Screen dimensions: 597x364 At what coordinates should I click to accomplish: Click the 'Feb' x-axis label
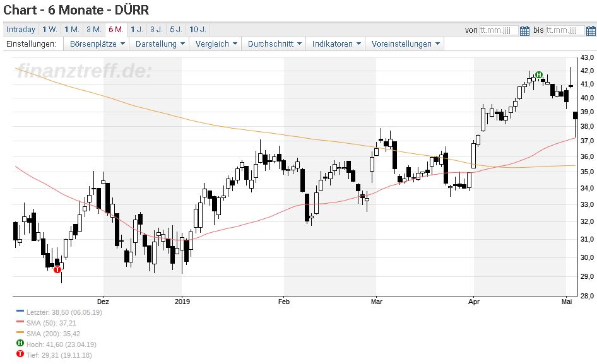click(284, 302)
